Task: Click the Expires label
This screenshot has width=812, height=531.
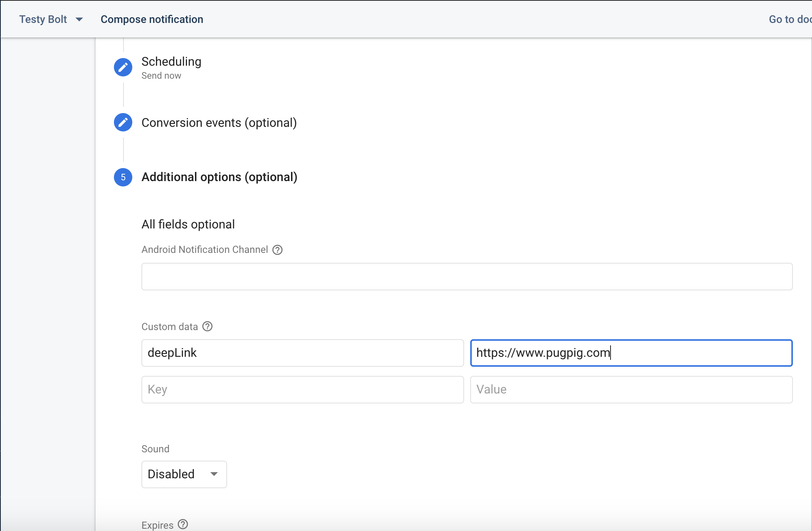Action: pos(158,525)
